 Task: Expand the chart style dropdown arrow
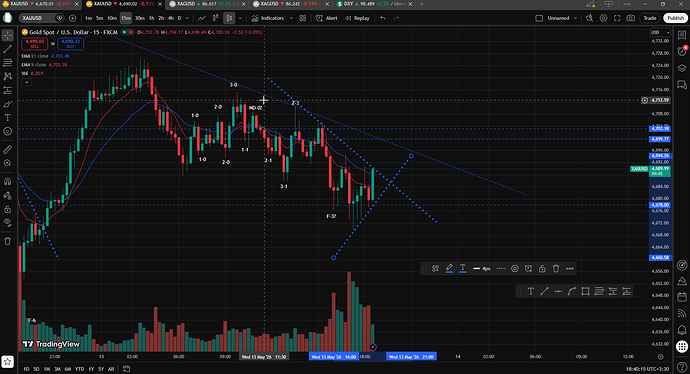click(240, 18)
